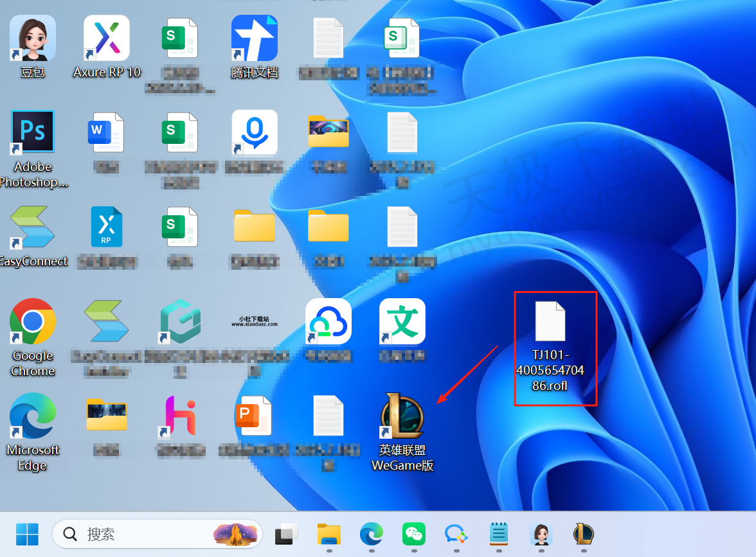Screen dimensions: 756x557
Task: Open the Windows Start menu
Action: click(x=27, y=534)
